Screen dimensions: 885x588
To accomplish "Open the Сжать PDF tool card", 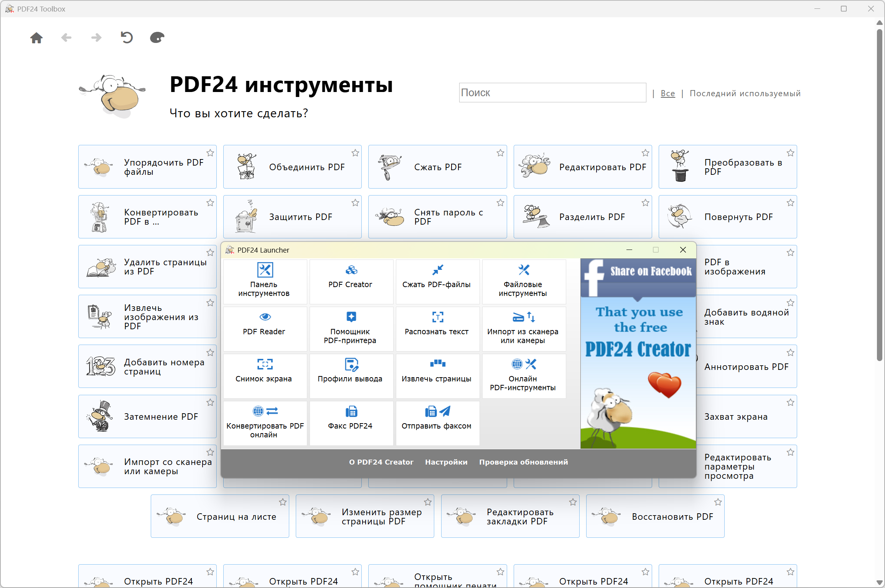I will [437, 167].
